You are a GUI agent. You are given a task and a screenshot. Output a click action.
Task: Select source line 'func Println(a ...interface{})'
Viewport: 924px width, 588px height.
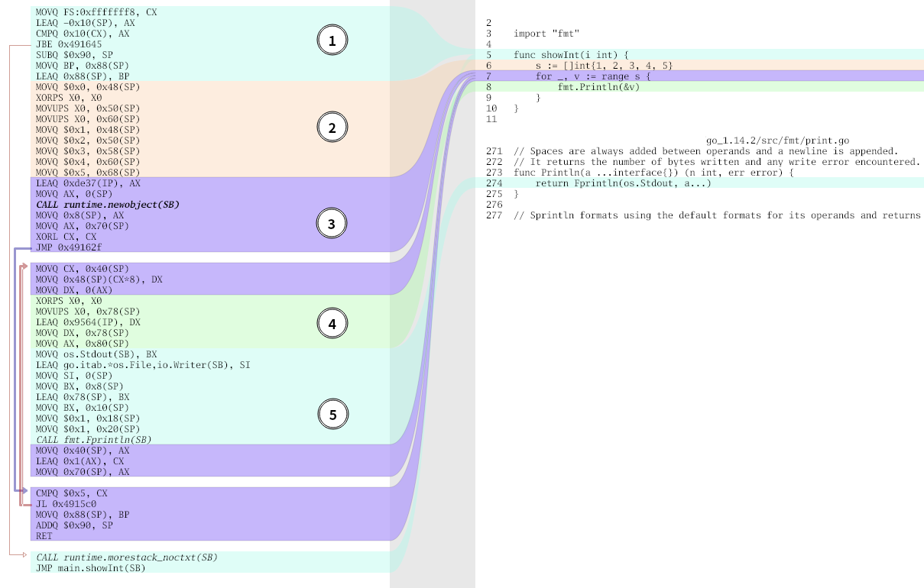pos(654,173)
